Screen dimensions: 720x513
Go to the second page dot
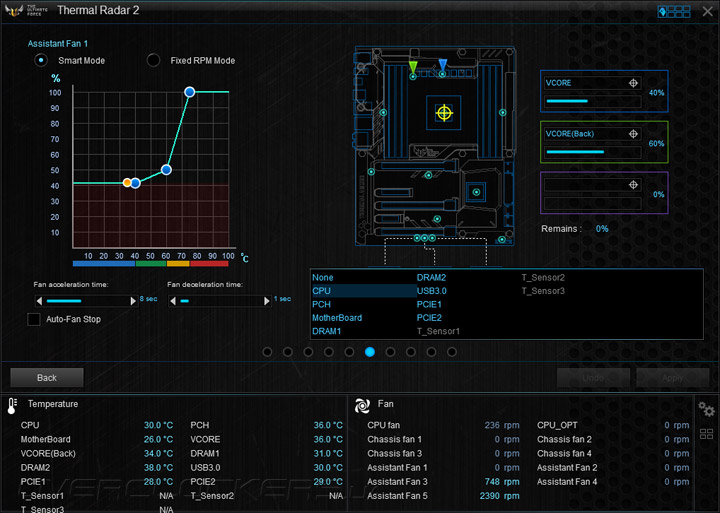click(288, 352)
